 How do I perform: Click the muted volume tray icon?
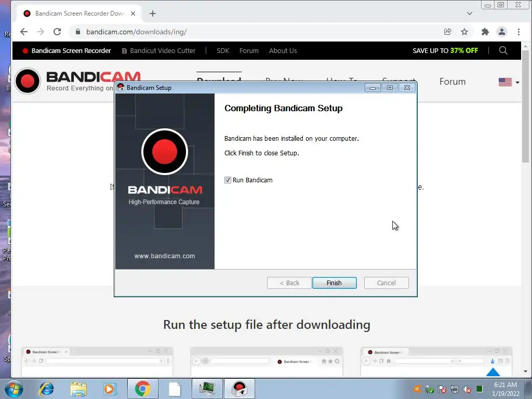point(467,389)
